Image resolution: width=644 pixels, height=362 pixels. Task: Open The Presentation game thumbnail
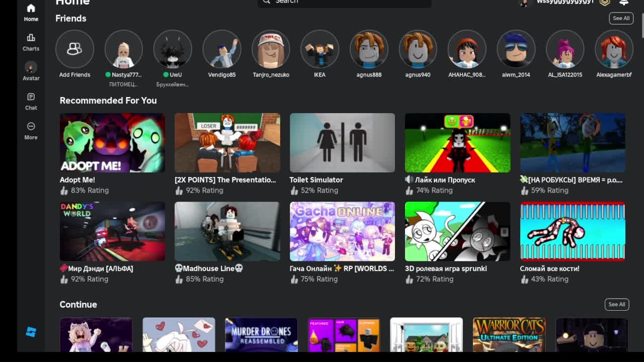227,143
